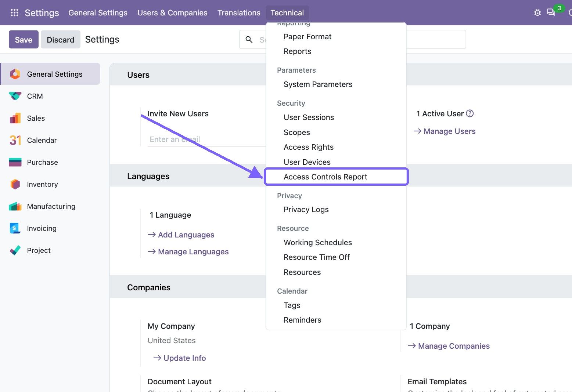572x392 pixels.
Task: Click the search magnifier icon
Action: coord(249,40)
